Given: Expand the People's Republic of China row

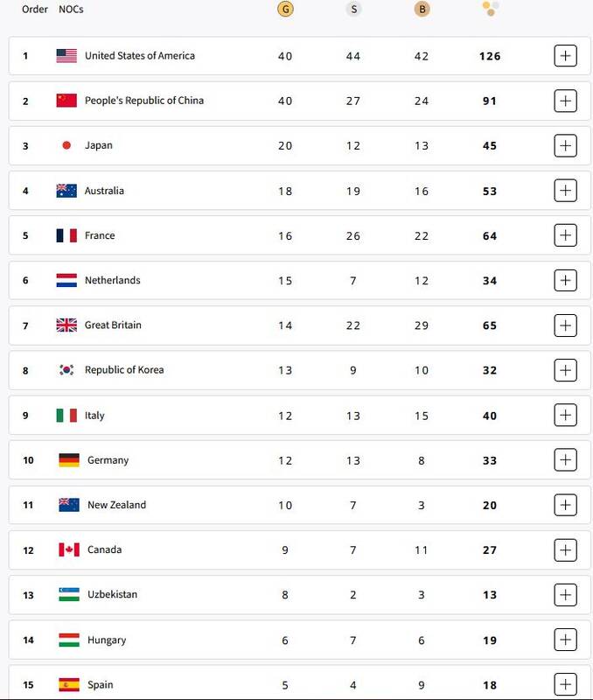Looking at the screenshot, I should tap(566, 101).
